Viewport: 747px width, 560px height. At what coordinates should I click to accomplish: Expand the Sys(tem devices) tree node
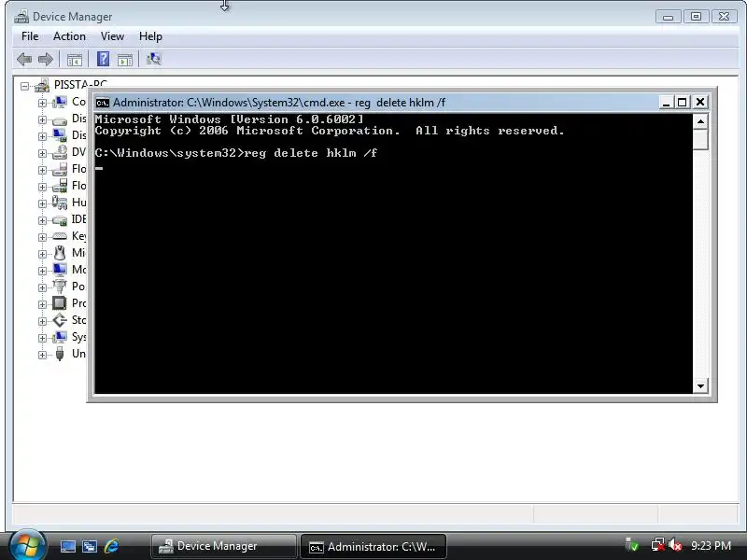pos(42,338)
